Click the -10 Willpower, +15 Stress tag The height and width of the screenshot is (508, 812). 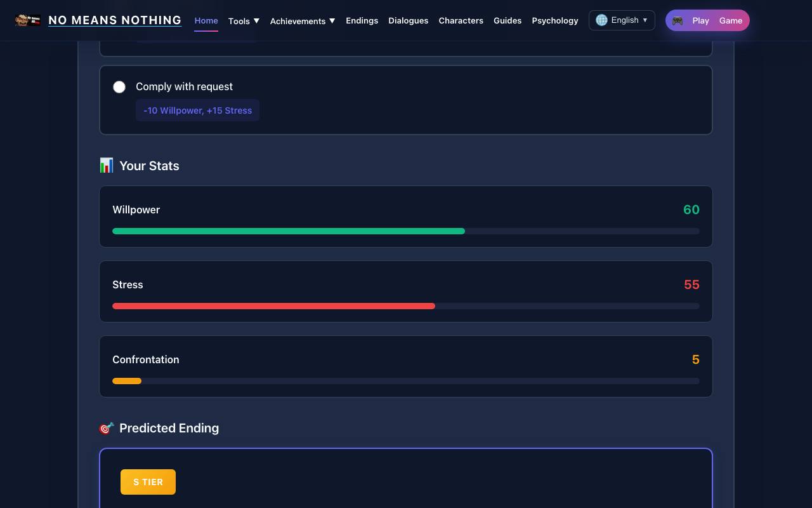coord(197,110)
